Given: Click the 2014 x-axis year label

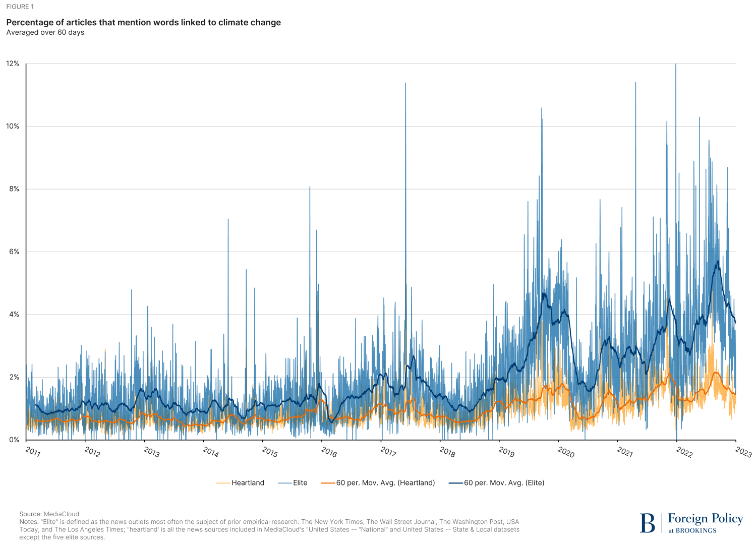Looking at the screenshot, I should (x=210, y=451).
